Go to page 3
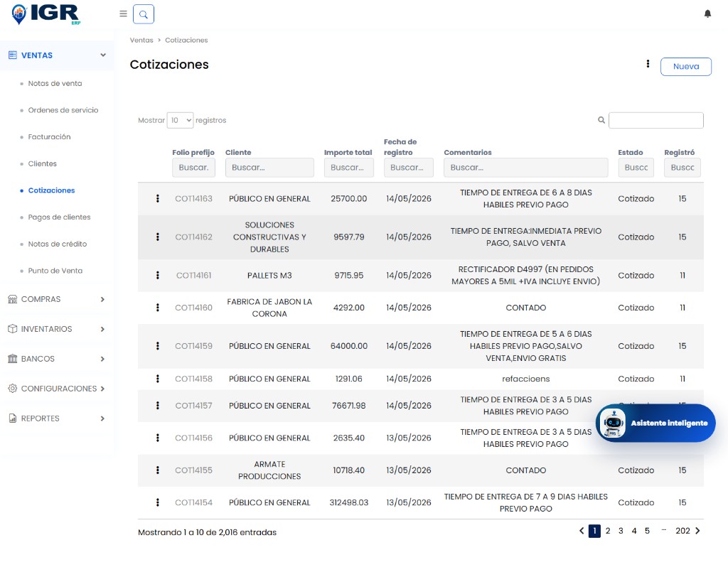Image resolution: width=728 pixels, height=567 pixels. pos(621,531)
